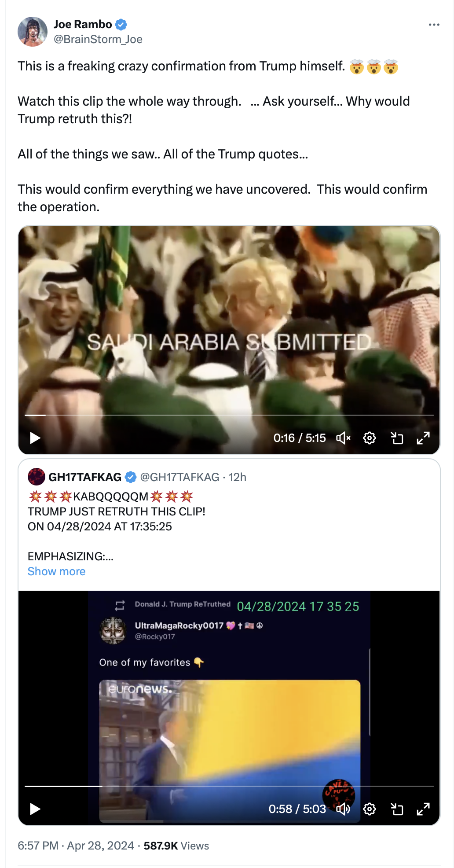Unmute the first video's muted speaker
The width and height of the screenshot is (454, 868).
point(343,438)
